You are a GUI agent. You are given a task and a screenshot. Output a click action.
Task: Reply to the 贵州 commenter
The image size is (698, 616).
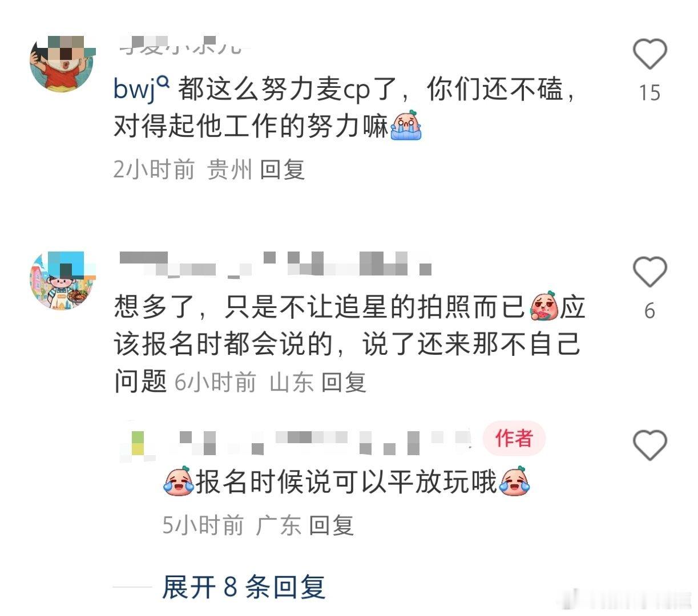(x=282, y=169)
